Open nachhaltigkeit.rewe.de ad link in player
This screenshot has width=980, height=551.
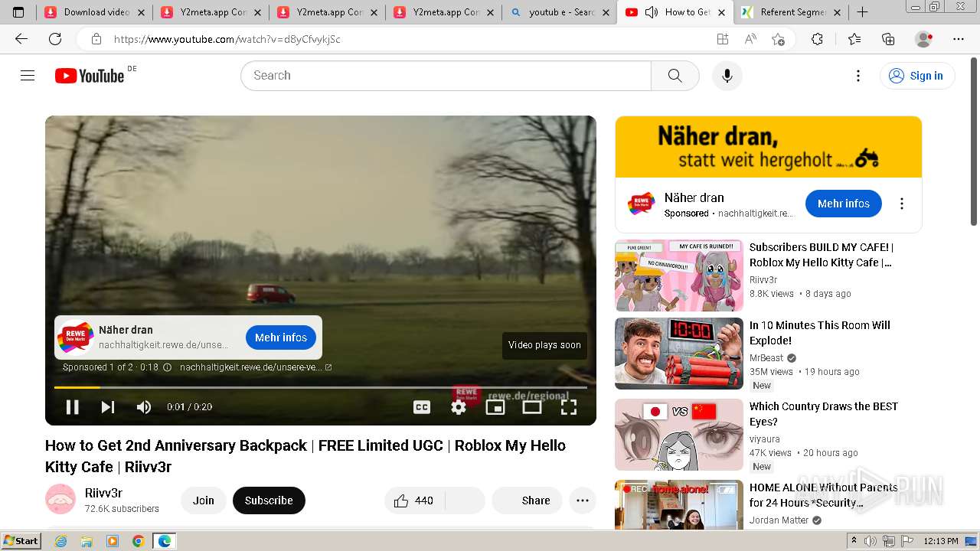coord(256,367)
